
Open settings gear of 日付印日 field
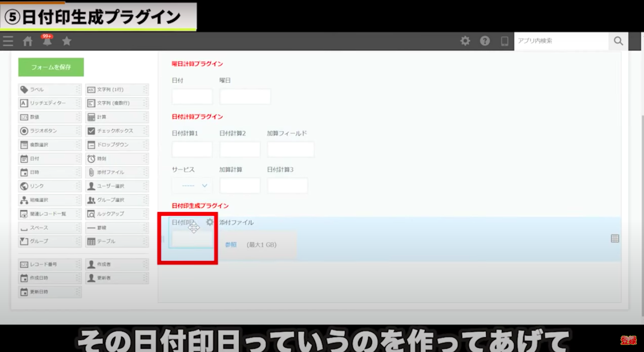(x=210, y=222)
